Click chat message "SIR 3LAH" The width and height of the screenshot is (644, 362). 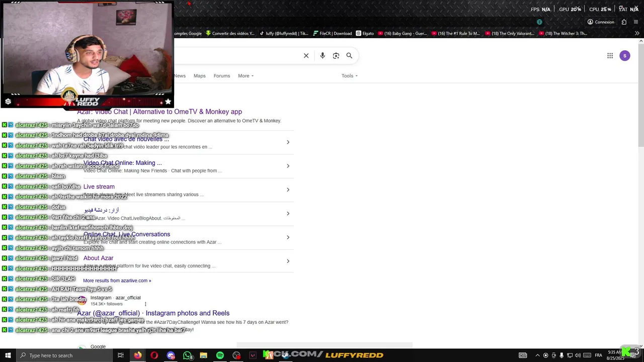pos(63,279)
